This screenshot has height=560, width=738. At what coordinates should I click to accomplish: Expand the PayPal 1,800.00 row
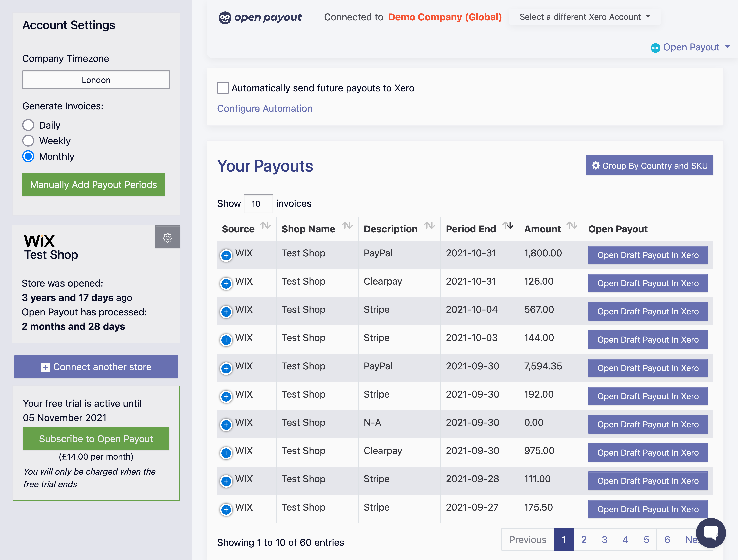coord(226,256)
